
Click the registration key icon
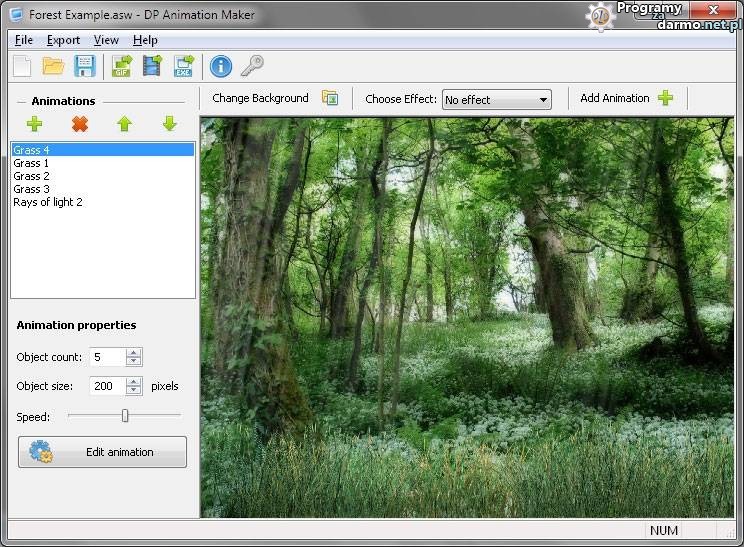click(252, 66)
